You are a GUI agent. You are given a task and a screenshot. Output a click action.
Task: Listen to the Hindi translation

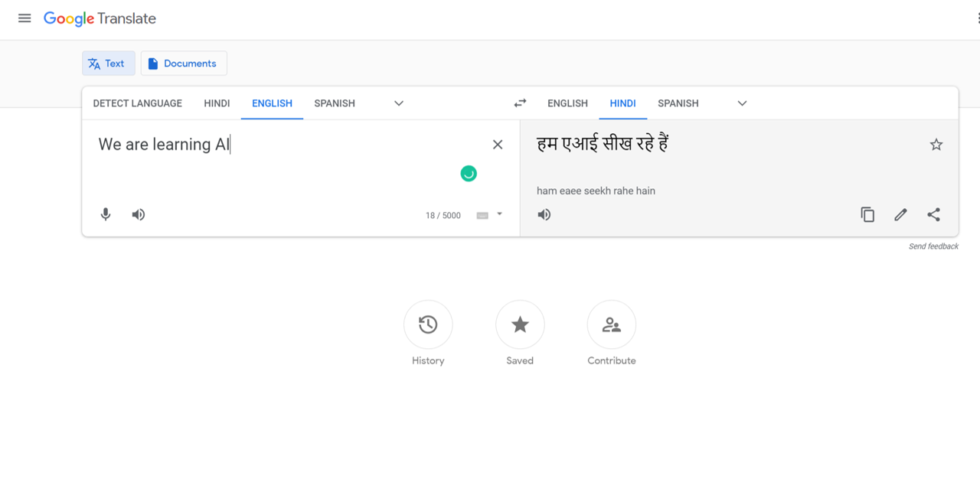[x=544, y=215]
